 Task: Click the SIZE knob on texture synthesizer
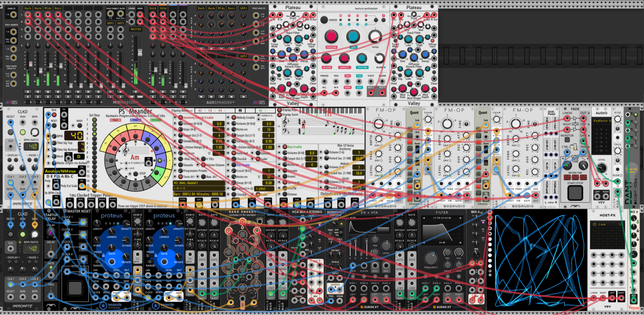coord(353,37)
